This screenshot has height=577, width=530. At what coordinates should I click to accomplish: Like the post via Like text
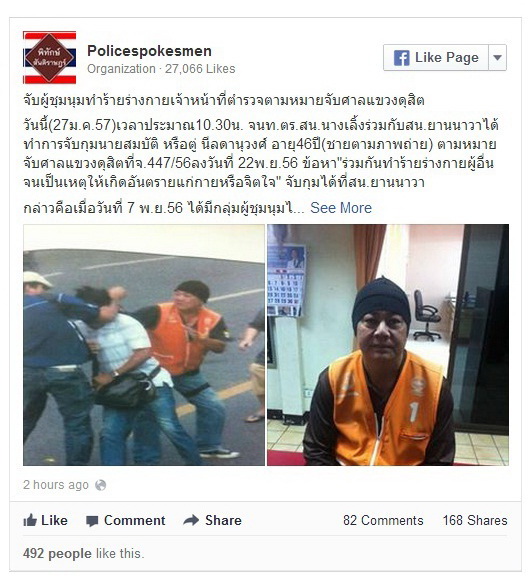[54, 520]
